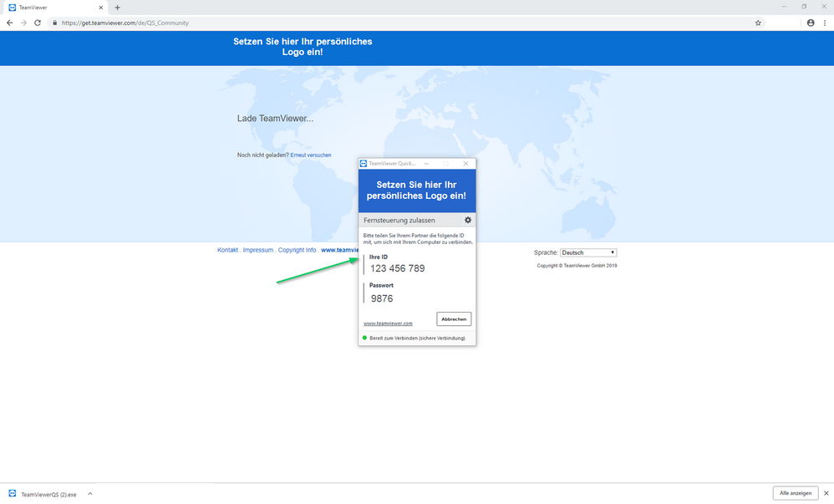Open the Chrome profile account icon
The height and width of the screenshot is (504, 834).
click(x=811, y=23)
